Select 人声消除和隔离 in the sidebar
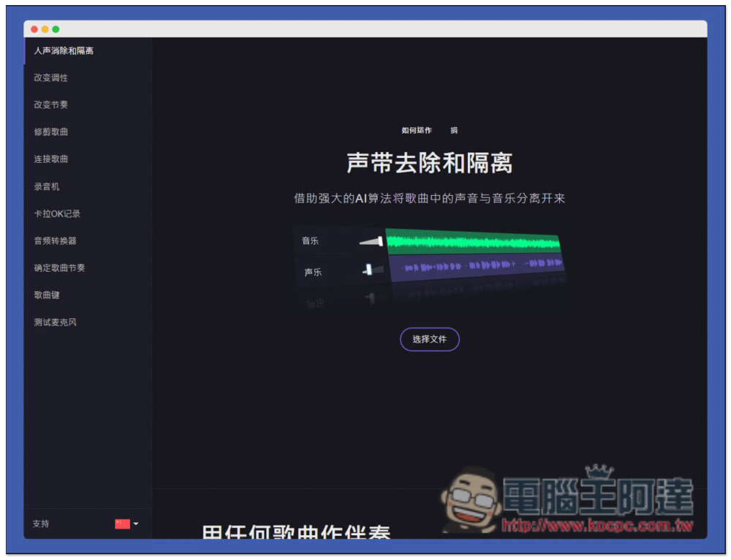The height and width of the screenshot is (560, 731). (64, 50)
